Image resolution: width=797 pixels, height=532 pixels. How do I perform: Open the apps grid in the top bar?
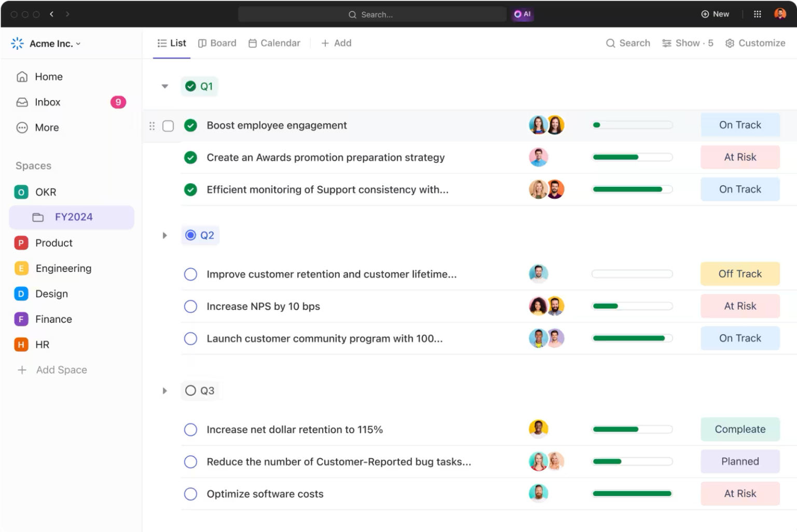coord(757,13)
